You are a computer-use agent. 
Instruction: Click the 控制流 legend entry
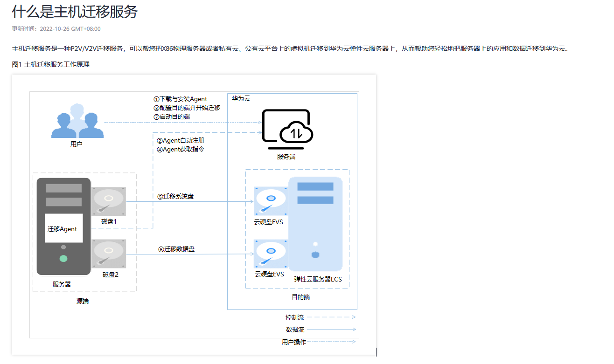pos(321,317)
